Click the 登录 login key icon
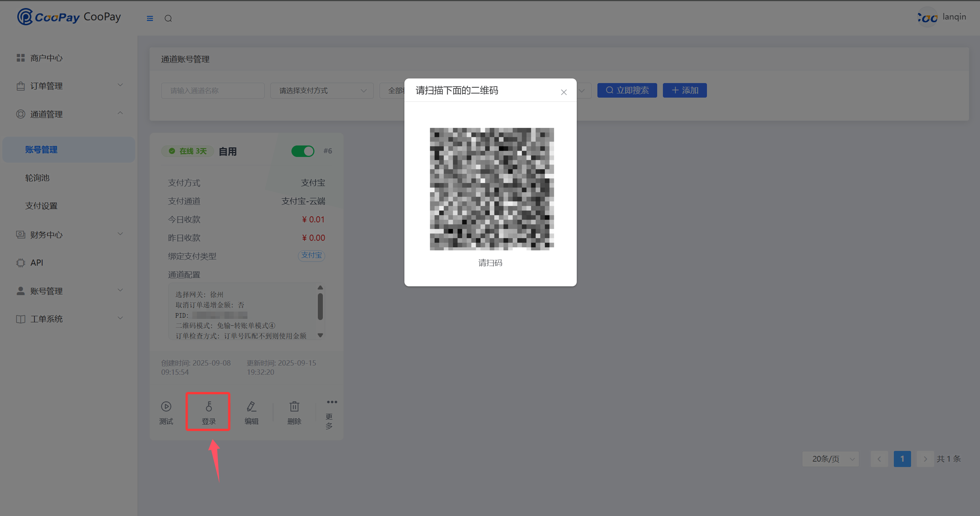Screen dimensions: 980x516 click(209, 406)
